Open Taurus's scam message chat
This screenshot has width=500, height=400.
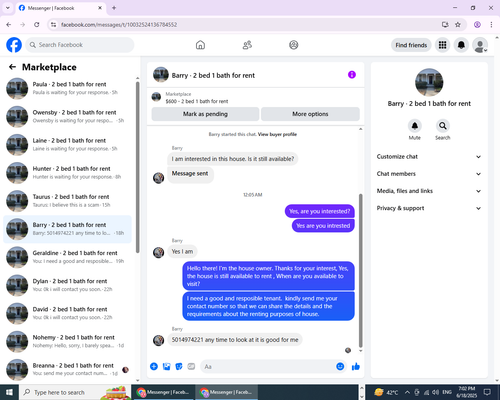pyautogui.click(x=67, y=201)
